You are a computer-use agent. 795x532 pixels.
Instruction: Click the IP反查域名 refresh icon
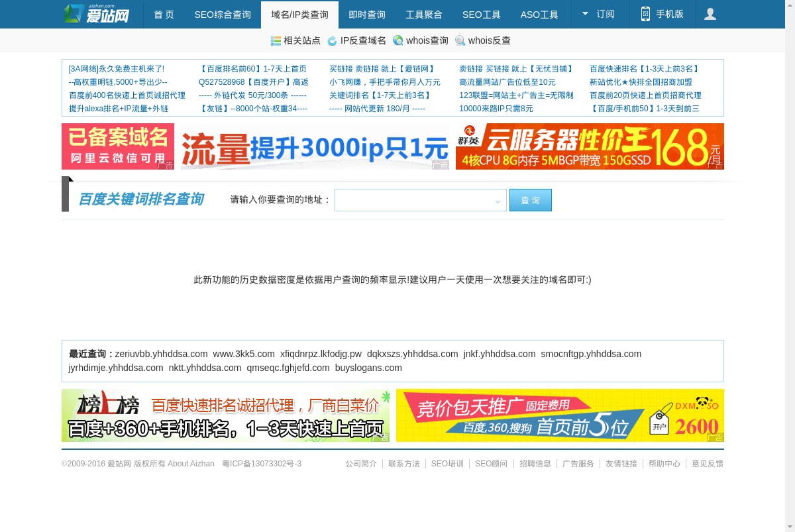[333, 40]
